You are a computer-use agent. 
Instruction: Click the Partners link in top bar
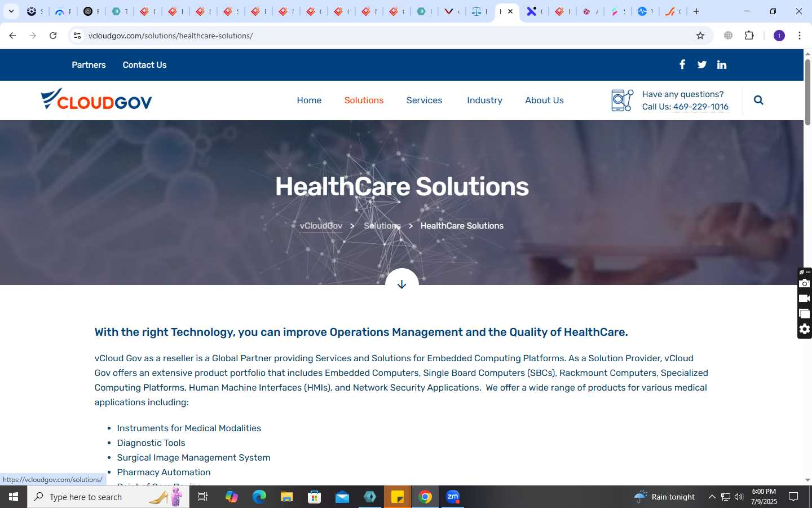89,65
